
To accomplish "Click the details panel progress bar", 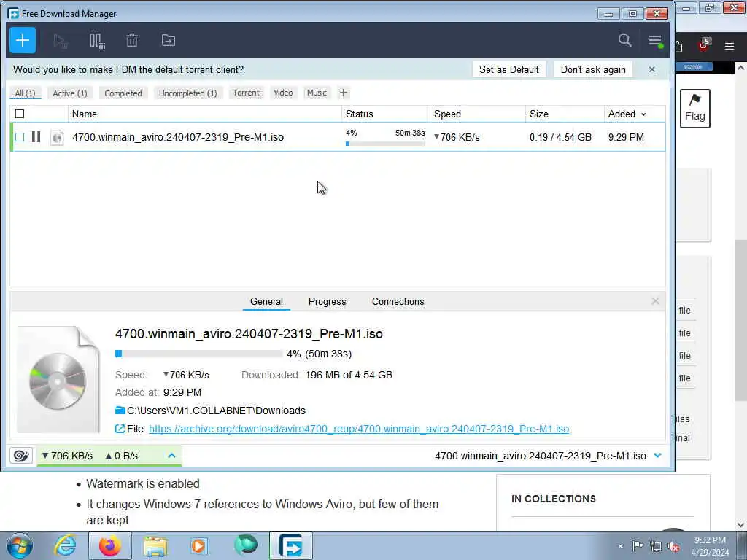I will click(198, 354).
